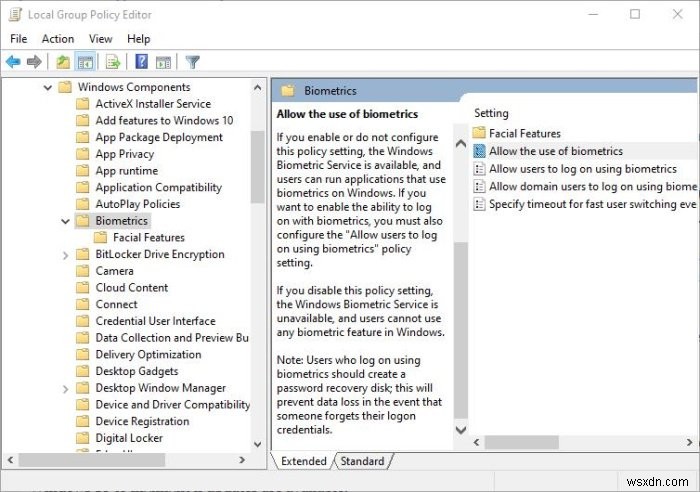700x492 pixels.
Task: Click settings list horizontal scroll right arrow
Action: [689, 442]
